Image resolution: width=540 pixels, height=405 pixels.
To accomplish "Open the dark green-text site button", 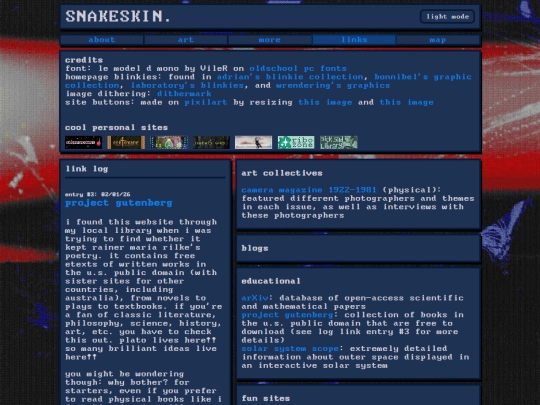I will click(x=211, y=142).
